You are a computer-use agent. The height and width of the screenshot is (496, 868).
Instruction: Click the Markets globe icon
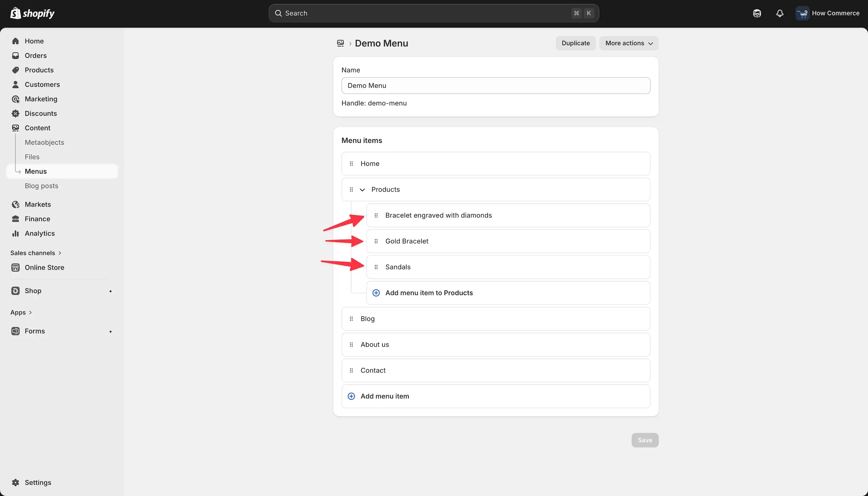pos(15,204)
